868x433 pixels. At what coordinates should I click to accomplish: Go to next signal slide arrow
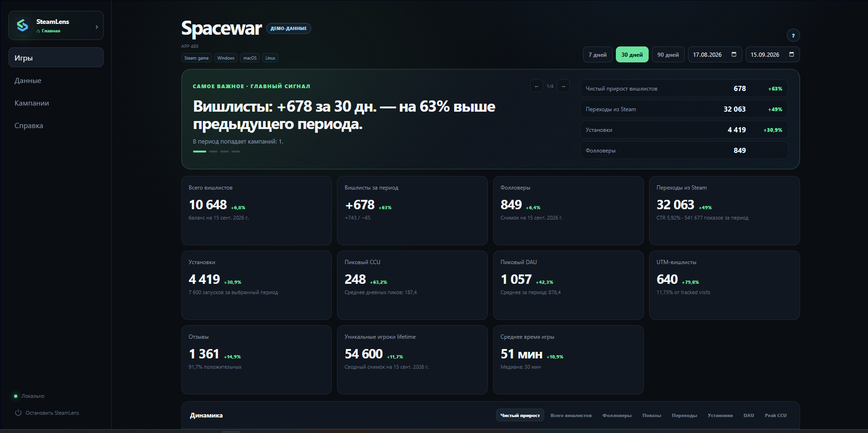pyautogui.click(x=563, y=86)
